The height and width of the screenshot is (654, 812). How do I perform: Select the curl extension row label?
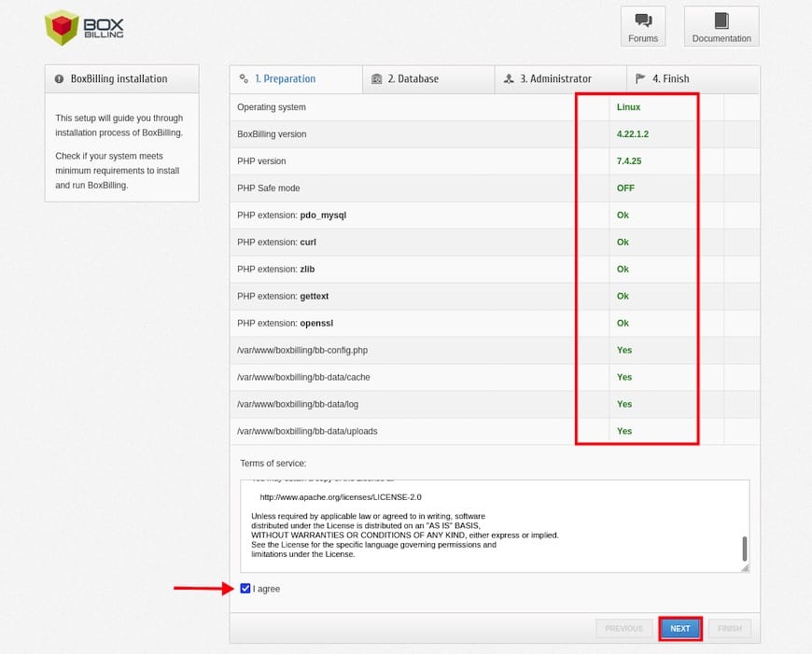coord(276,242)
